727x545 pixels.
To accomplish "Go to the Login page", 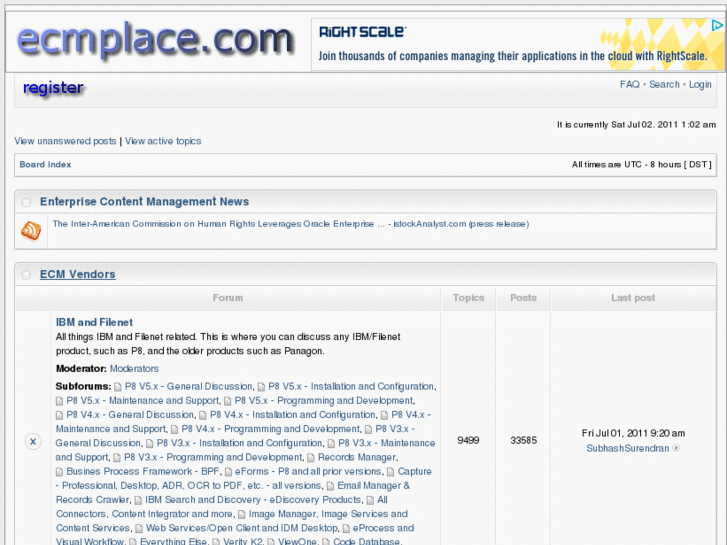I will (x=700, y=85).
